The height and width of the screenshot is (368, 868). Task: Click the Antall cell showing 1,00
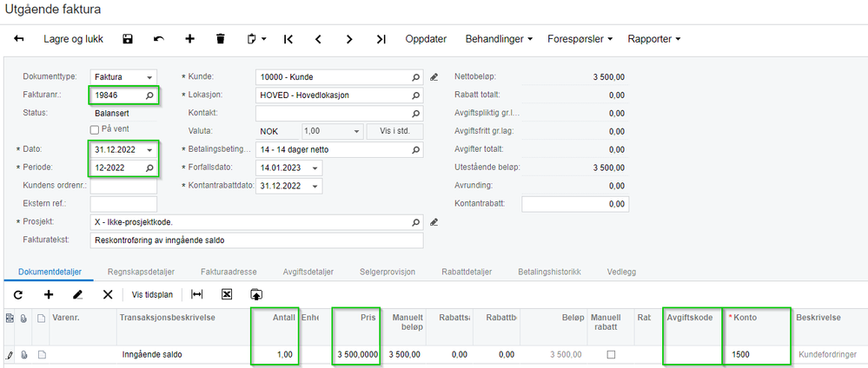tap(275, 354)
